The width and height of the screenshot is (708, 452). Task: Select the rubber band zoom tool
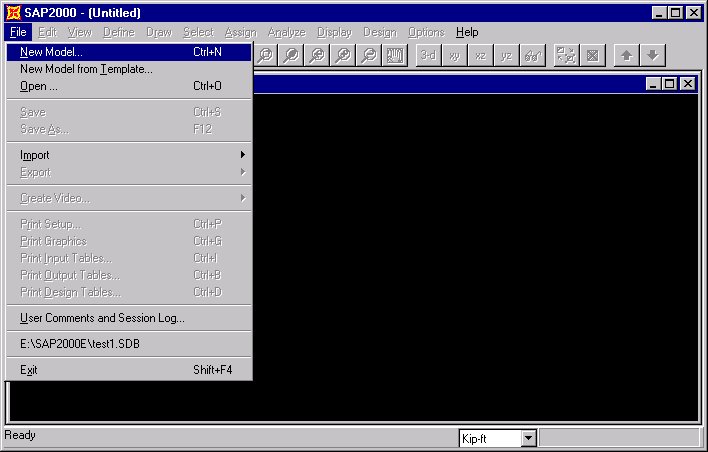(266, 55)
